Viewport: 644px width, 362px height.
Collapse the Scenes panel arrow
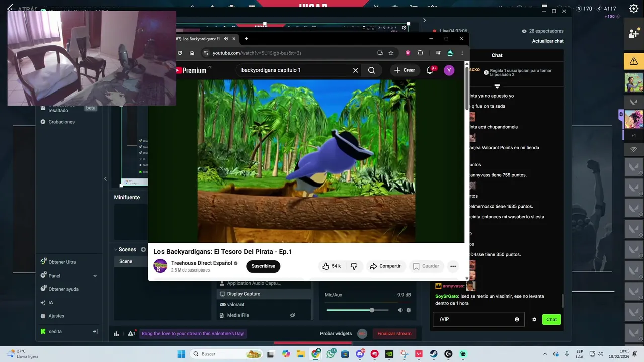tap(115, 250)
